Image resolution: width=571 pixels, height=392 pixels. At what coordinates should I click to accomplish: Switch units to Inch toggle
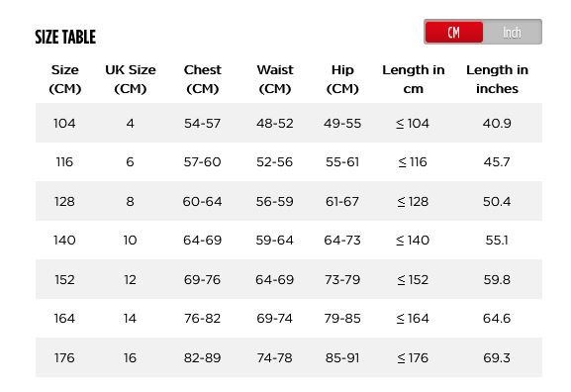(512, 32)
